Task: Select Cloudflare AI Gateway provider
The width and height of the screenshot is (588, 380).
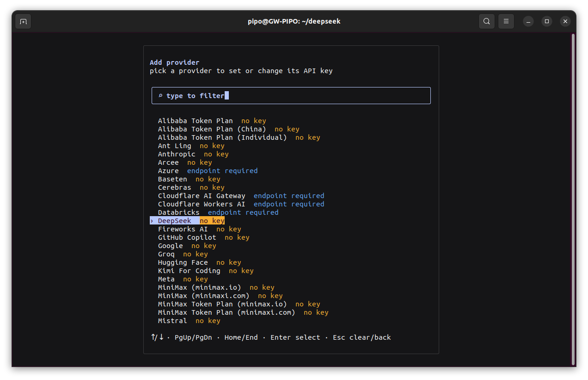Action: click(241, 196)
